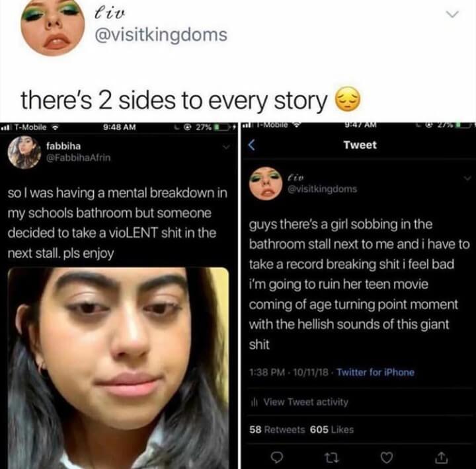
Task: Expand the chevron menu on top tweet
Action: 452,15
